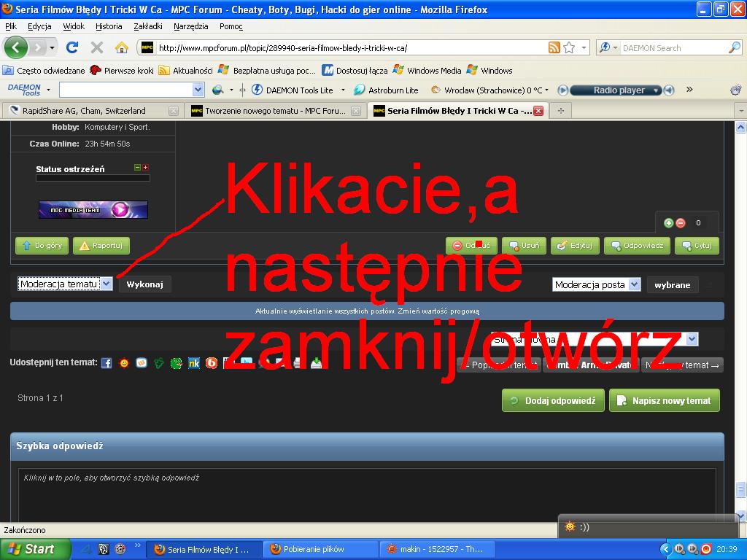
Task: Click the Cytuj button
Action: (697, 246)
